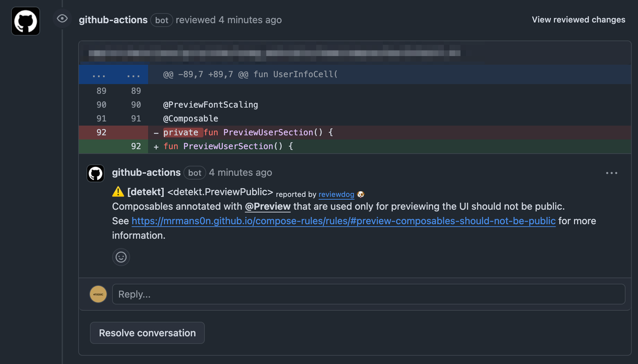Click the Reply text field
638x364 pixels.
[x=368, y=294]
